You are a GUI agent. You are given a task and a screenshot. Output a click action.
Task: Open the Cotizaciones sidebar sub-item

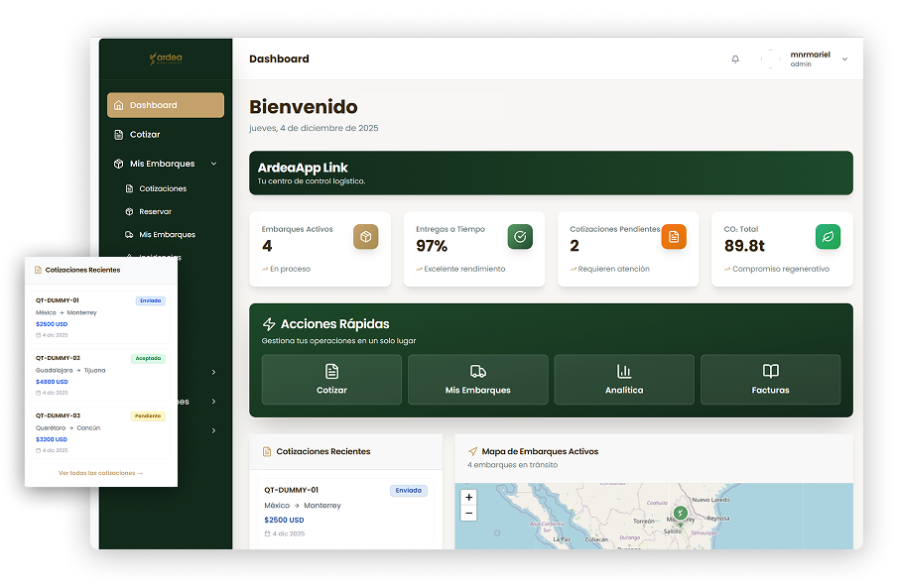163,188
